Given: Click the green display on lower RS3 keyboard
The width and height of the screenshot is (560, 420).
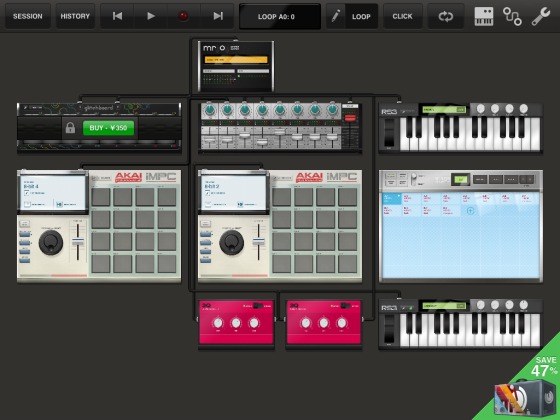Looking at the screenshot, I should (444, 306).
